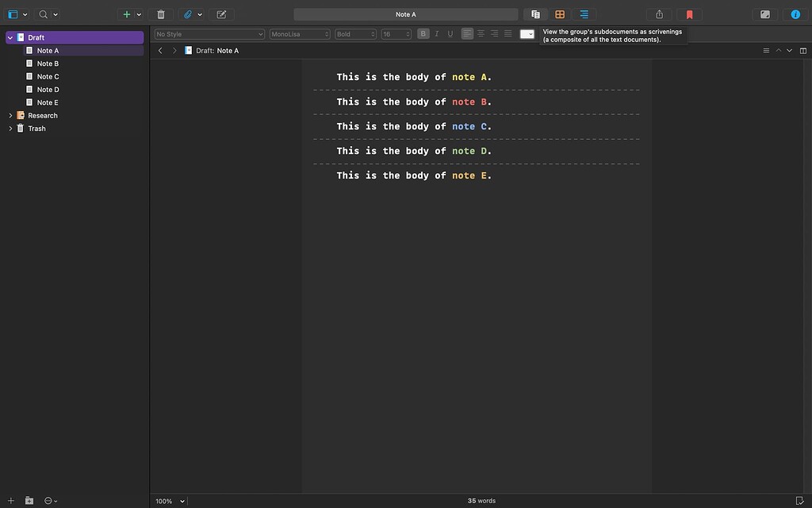Click the 35 words count
This screenshot has height=508, width=812.
[481, 501]
